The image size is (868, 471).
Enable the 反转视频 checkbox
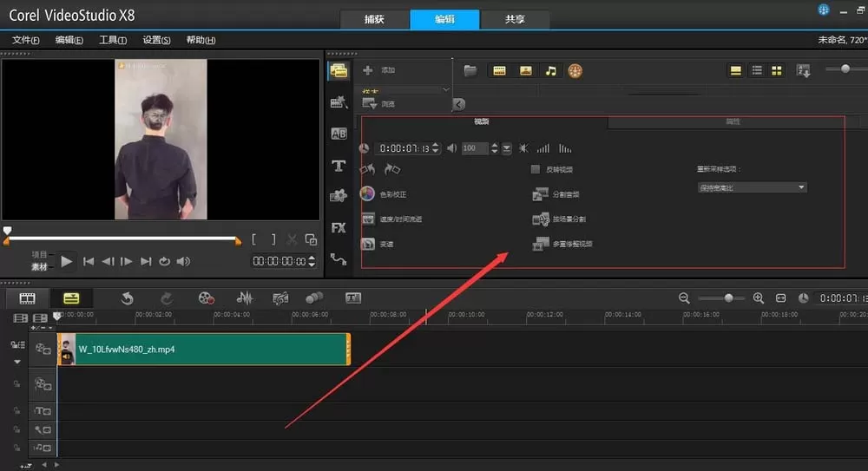click(x=535, y=169)
